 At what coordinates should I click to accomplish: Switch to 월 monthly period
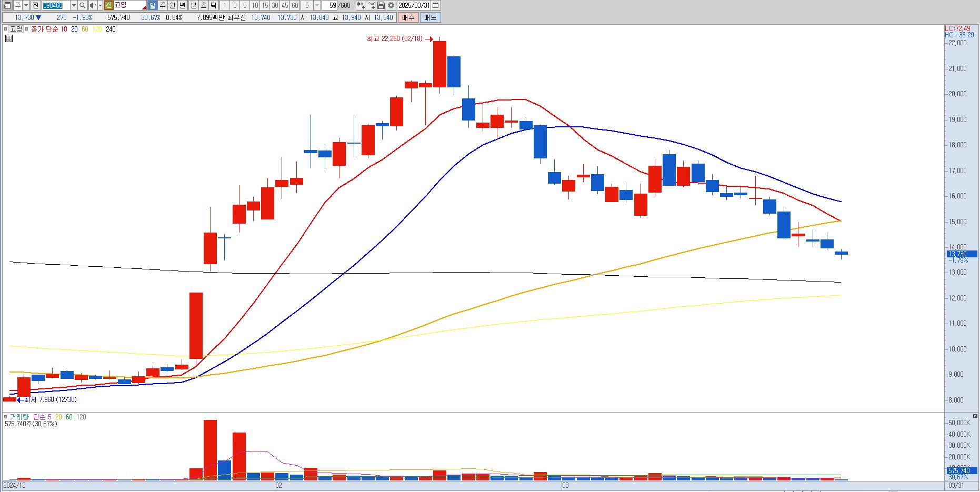[172, 5]
